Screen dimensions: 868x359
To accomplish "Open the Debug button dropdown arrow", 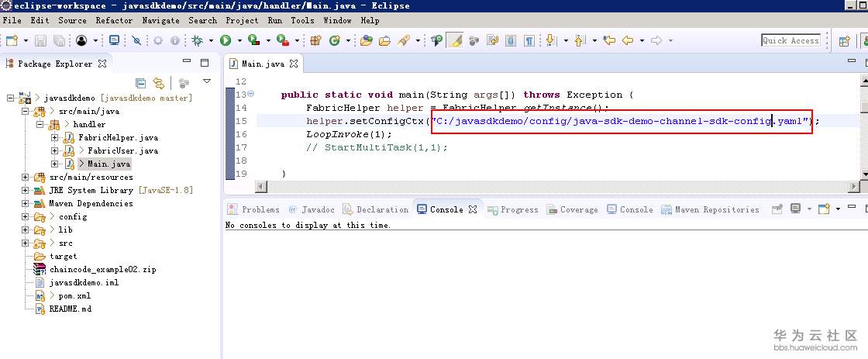I will 211,40.
